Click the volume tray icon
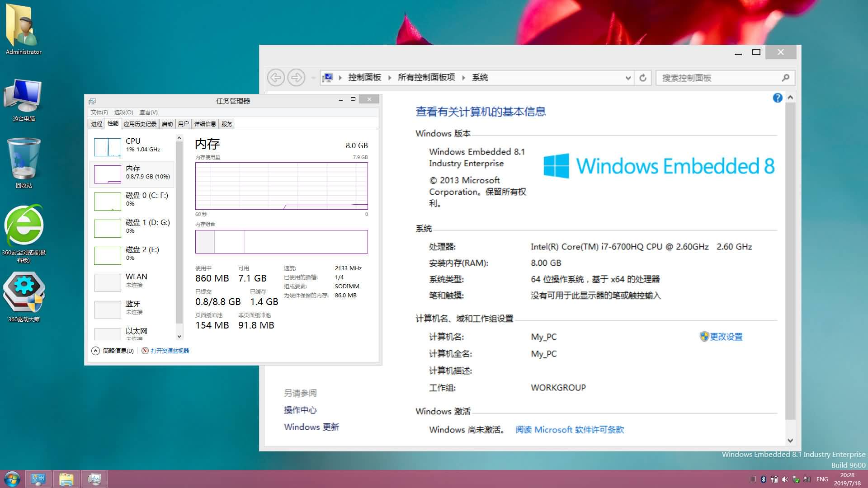This screenshot has height=488, width=868. click(785, 479)
